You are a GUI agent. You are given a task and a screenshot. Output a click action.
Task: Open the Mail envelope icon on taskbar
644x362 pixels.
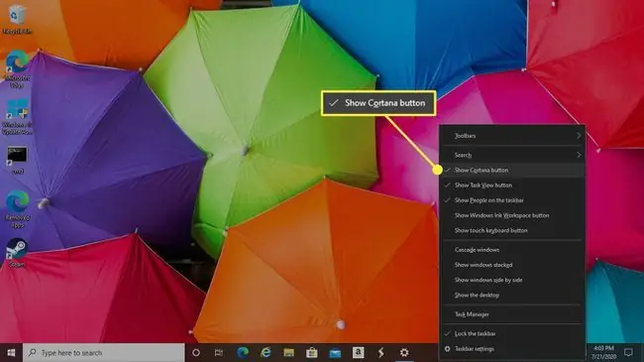(335, 352)
